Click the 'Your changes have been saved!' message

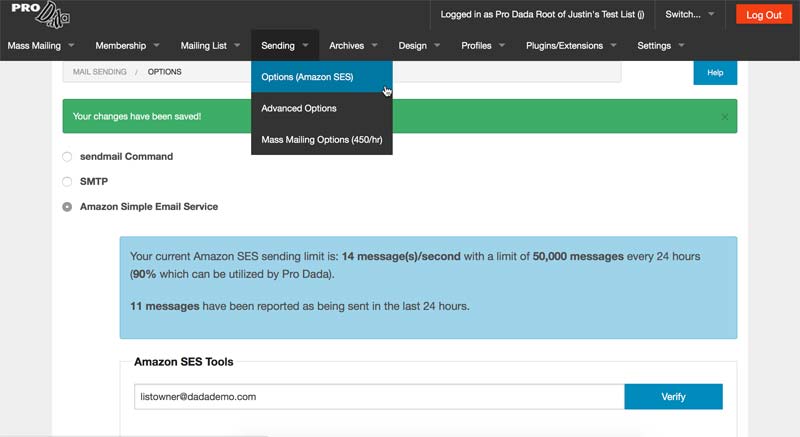(137, 116)
